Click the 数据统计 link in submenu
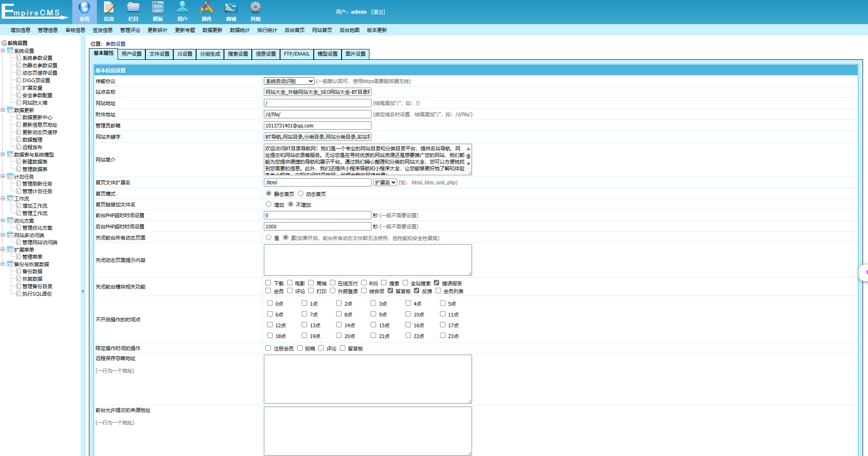 [x=240, y=30]
